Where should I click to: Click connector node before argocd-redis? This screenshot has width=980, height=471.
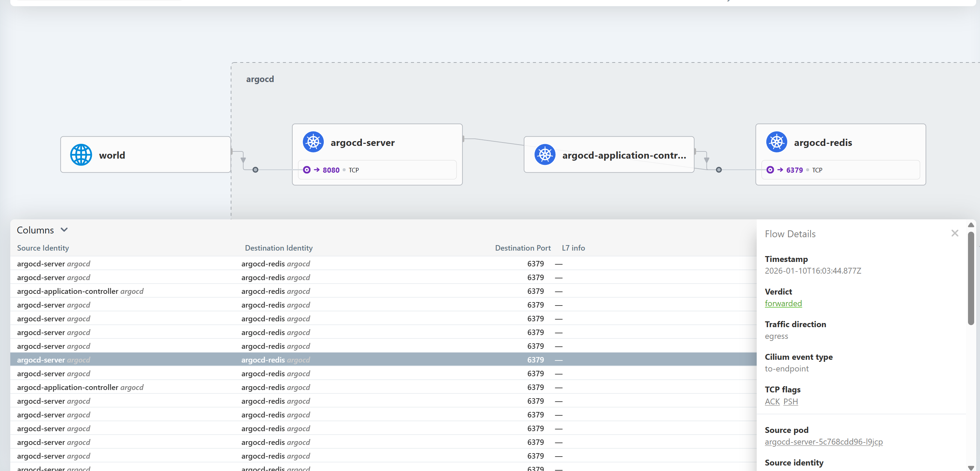click(x=719, y=170)
